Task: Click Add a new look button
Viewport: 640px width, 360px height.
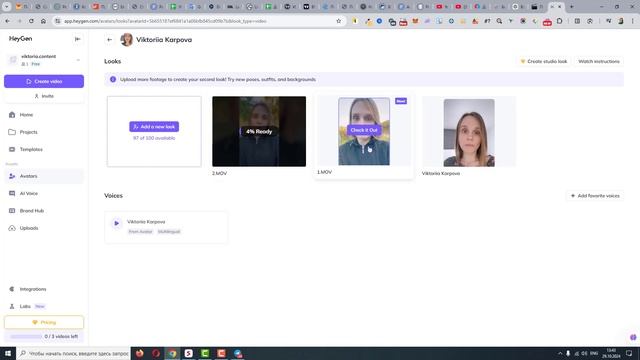Action: (154, 127)
